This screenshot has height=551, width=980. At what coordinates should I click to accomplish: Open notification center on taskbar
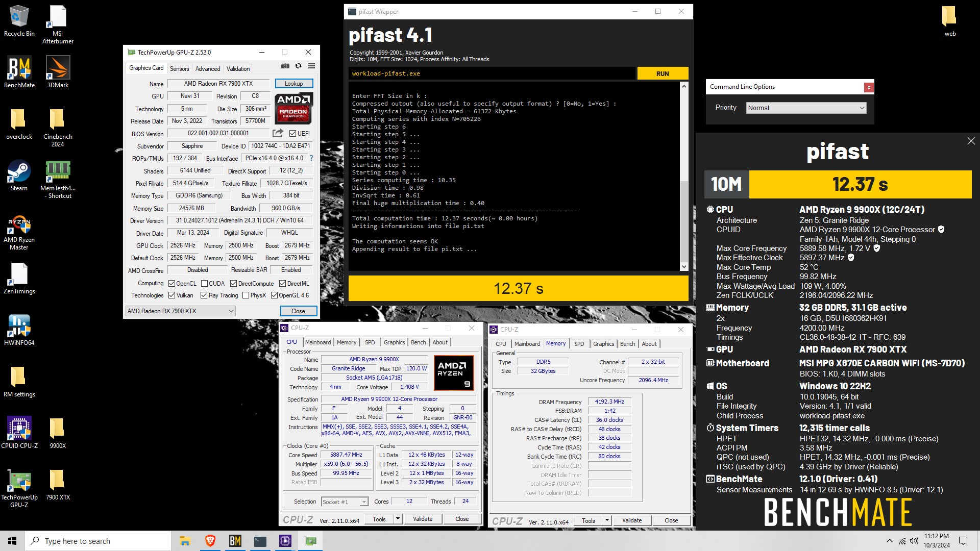963,541
